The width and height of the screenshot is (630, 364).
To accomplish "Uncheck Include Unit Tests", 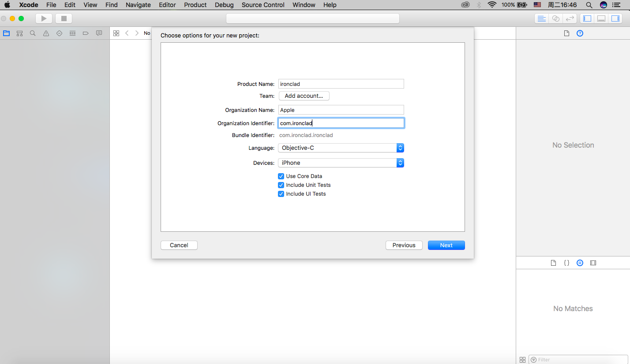I will pyautogui.click(x=281, y=185).
